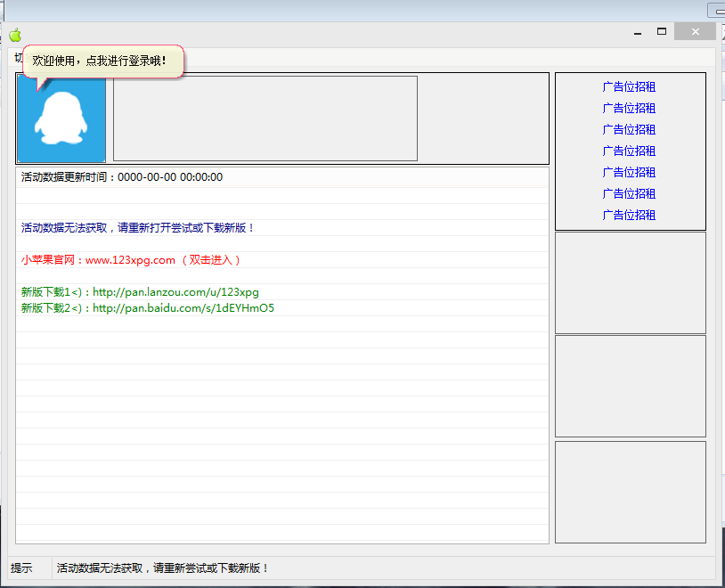Maximize the application window

[662, 31]
